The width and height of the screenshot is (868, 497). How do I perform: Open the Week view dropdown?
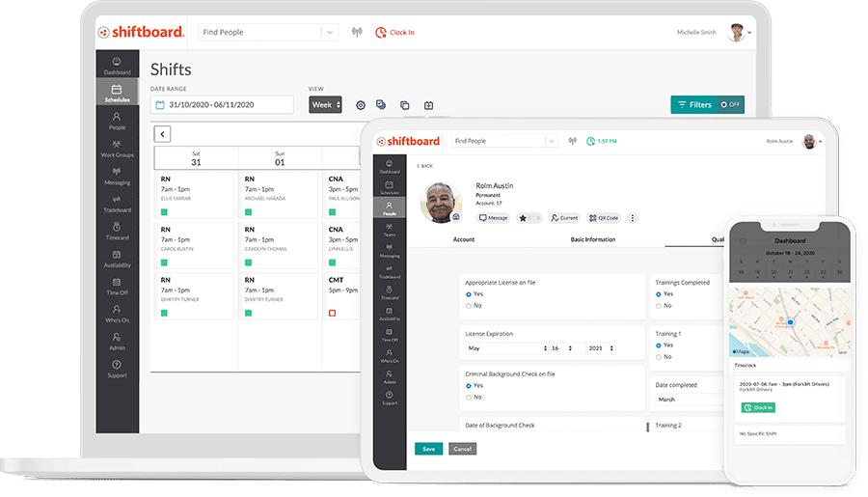(x=326, y=104)
